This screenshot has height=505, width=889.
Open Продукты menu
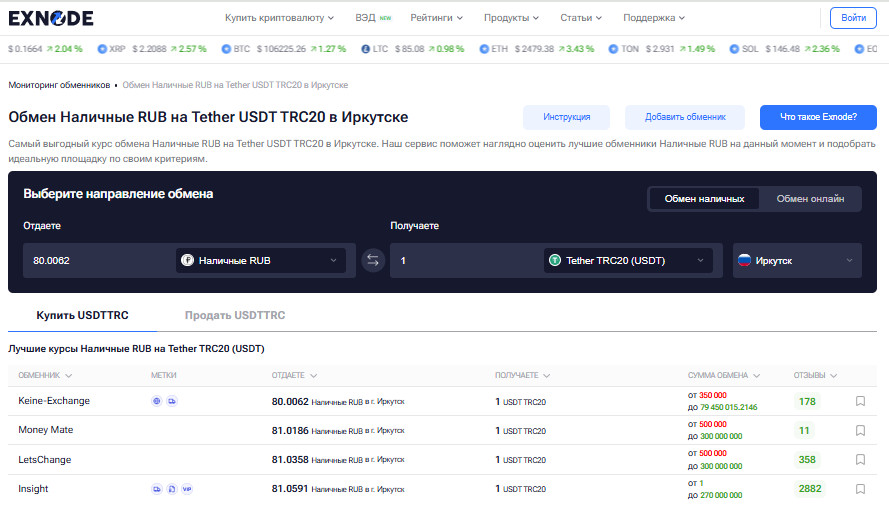click(x=511, y=18)
